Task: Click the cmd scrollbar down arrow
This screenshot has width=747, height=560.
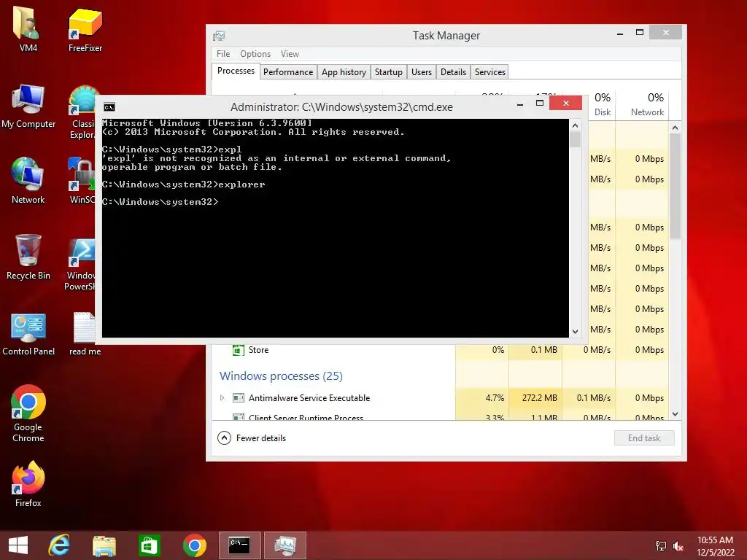Action: click(x=575, y=332)
